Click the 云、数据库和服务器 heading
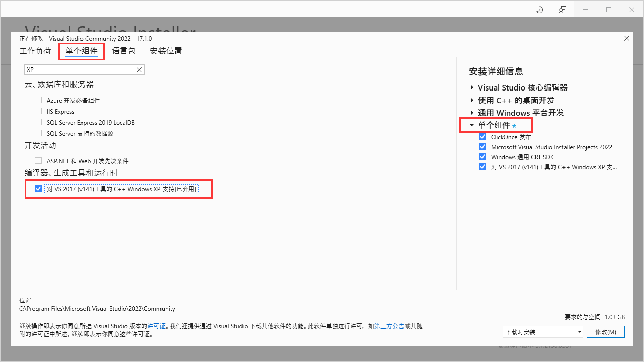This screenshot has width=644, height=362. 59,84
